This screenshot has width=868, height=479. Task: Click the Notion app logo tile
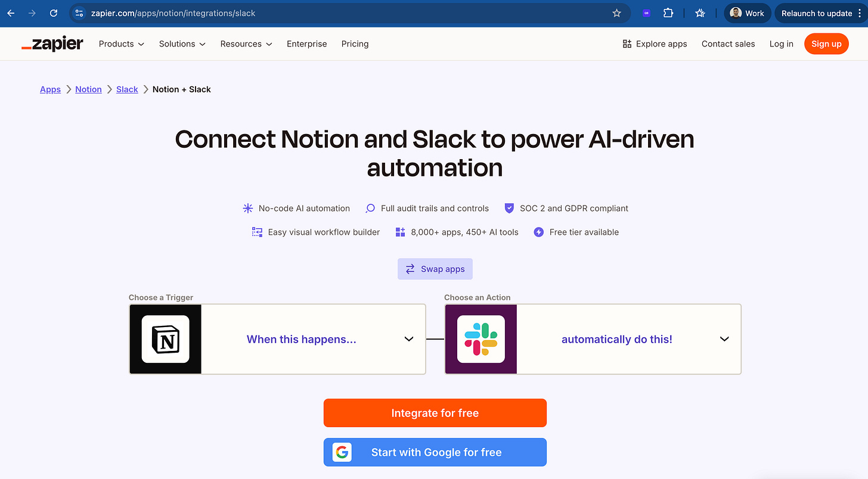point(165,339)
